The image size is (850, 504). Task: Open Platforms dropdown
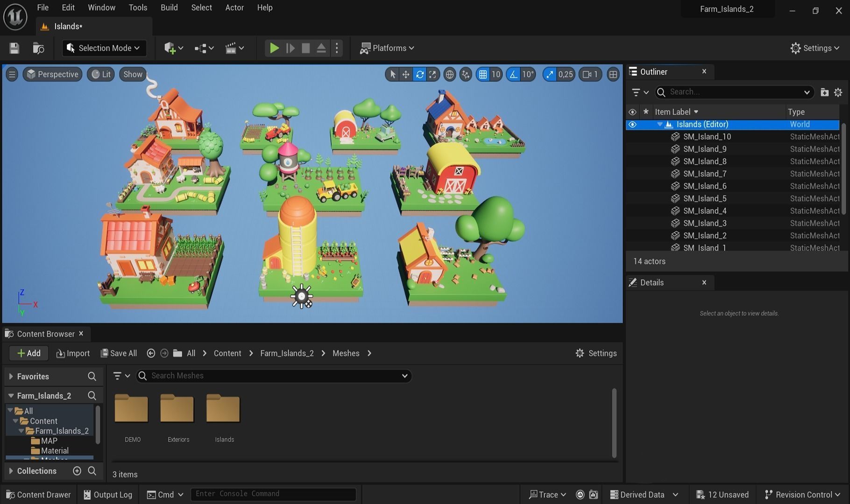coord(387,48)
